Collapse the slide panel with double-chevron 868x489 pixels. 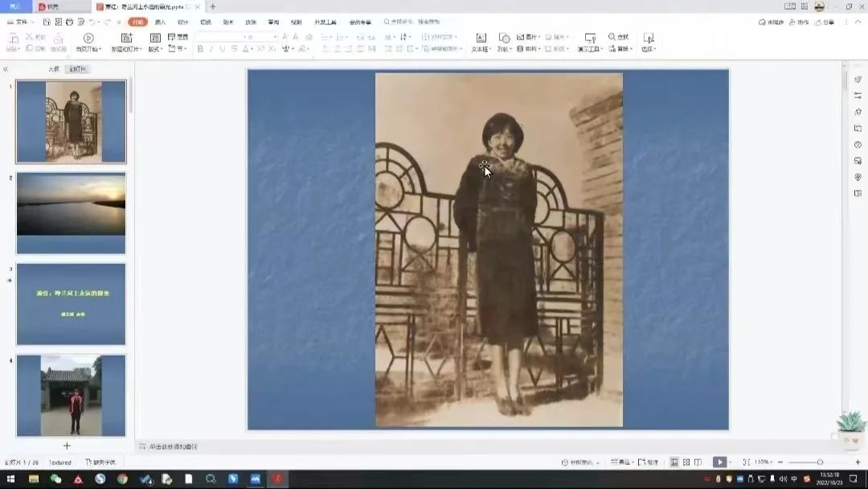[x=6, y=69]
